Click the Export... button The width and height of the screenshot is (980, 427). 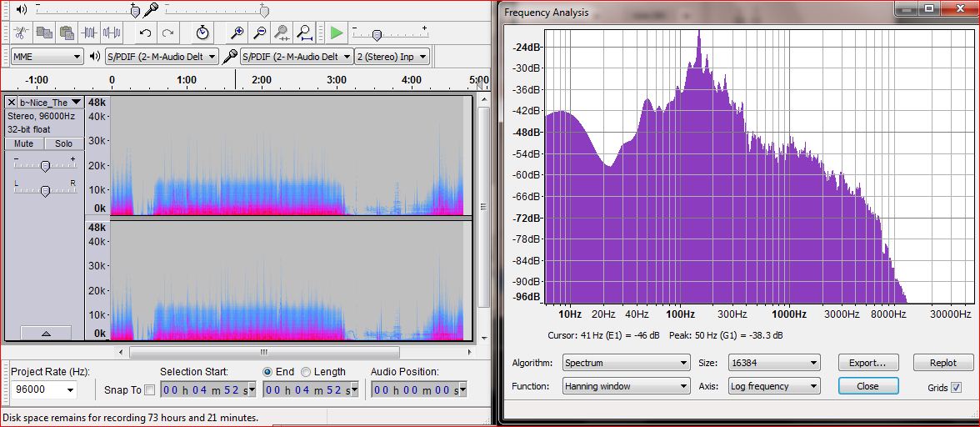(x=868, y=363)
